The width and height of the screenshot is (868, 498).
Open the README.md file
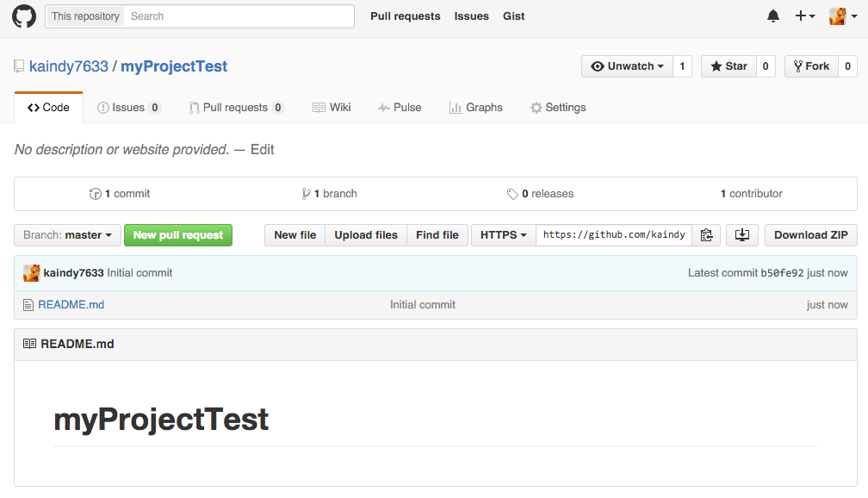pos(71,304)
